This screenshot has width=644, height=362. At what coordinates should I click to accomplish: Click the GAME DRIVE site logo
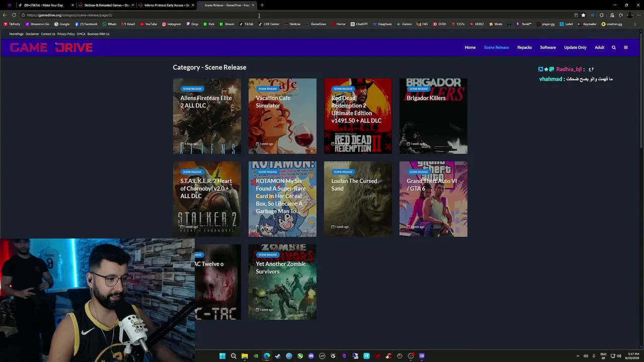51,47
